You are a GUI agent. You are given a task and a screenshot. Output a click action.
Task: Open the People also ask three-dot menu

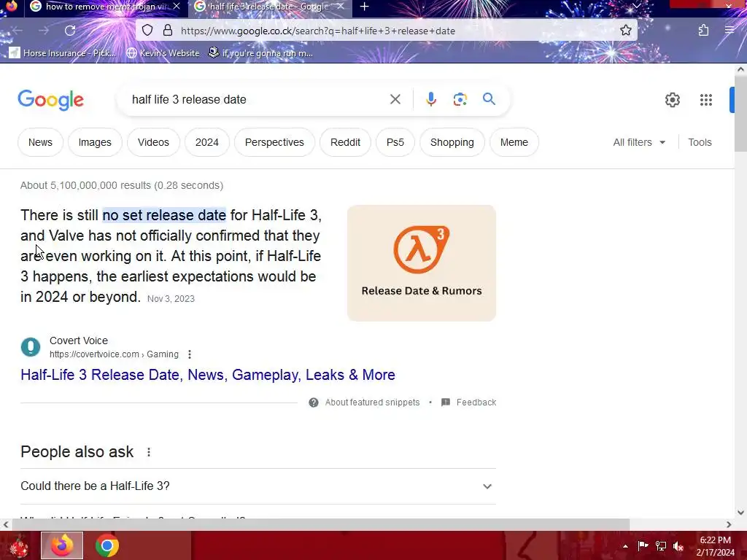149,452
